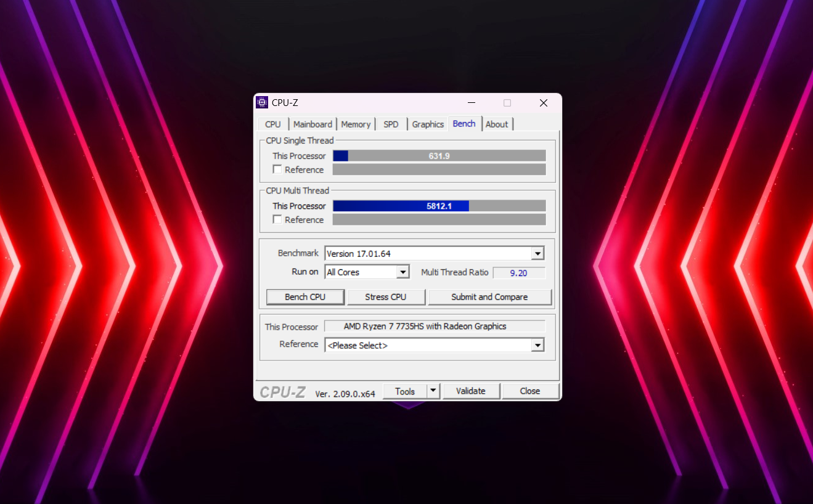Viewport: 813px width, 504px height.
Task: Switch to the Graphics tab
Action: (x=428, y=124)
